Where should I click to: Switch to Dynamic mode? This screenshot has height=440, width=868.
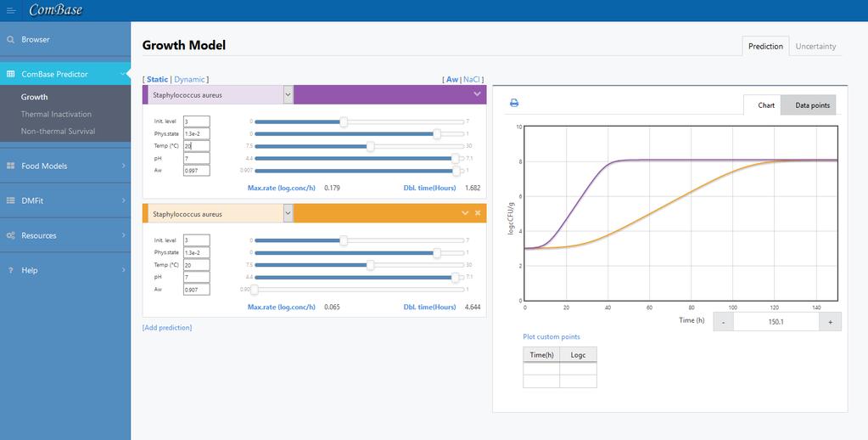coord(189,79)
